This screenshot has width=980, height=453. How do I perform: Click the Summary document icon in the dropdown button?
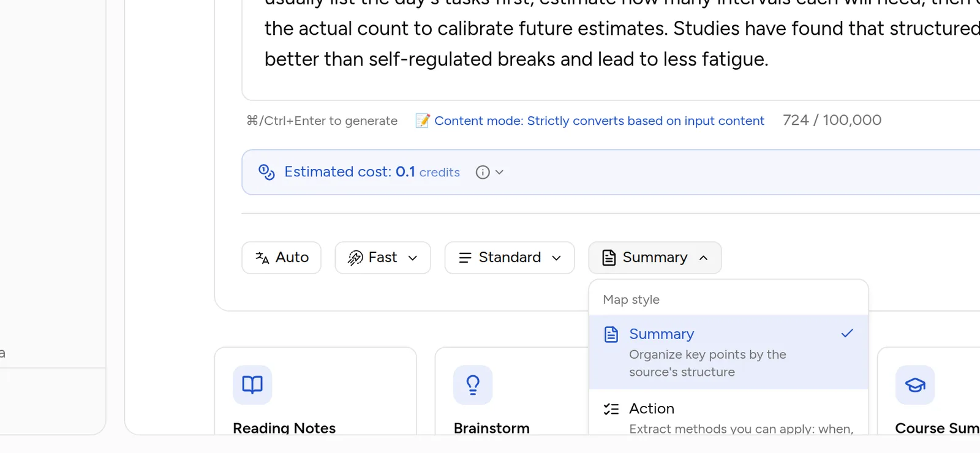pos(608,258)
